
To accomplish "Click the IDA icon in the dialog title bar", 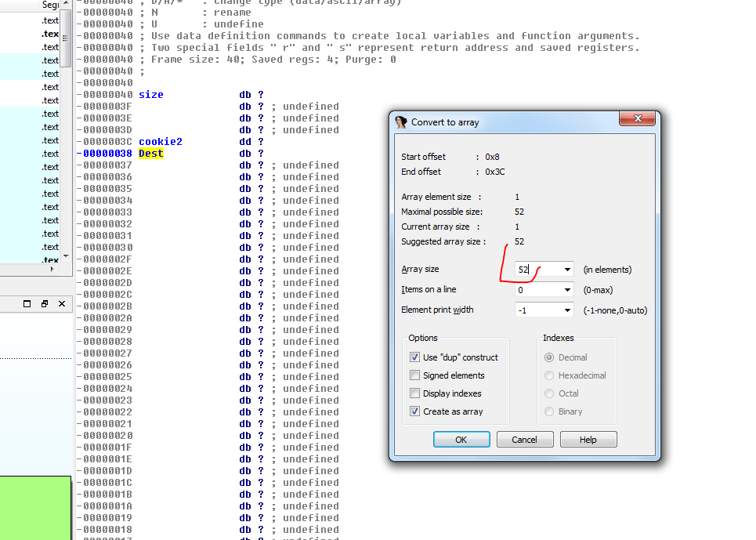I will pyautogui.click(x=401, y=122).
